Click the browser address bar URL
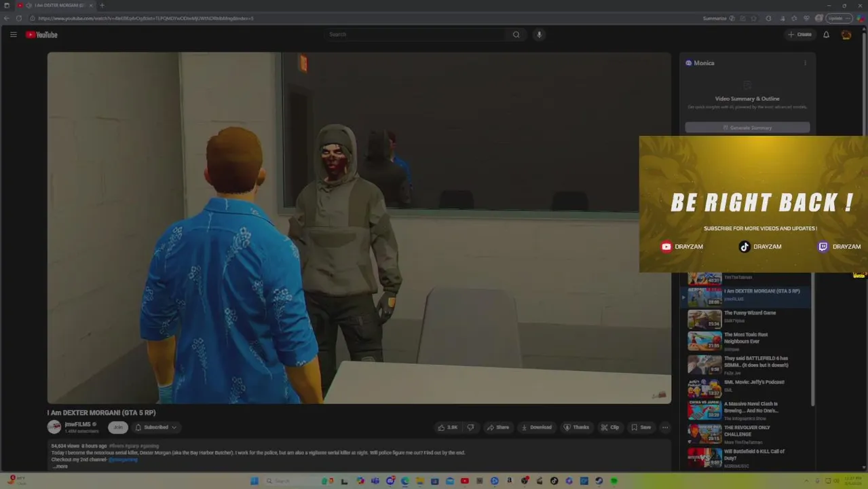Screen dimensions: 868x489 pyautogui.click(x=146, y=18)
